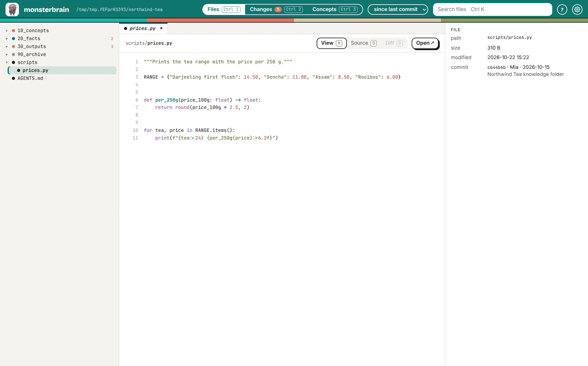The height and width of the screenshot is (366, 588).
Task: Click the Open external button
Action: point(425,43)
